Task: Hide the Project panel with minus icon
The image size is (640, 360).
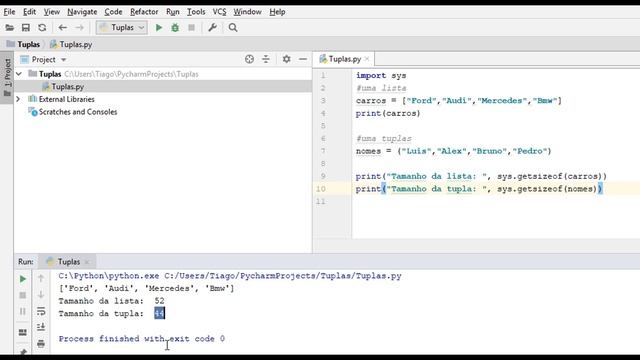Action: click(303, 59)
